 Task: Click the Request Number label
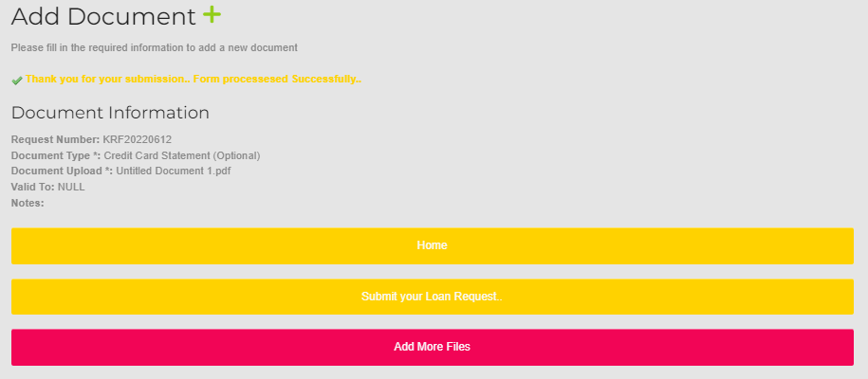(x=55, y=139)
